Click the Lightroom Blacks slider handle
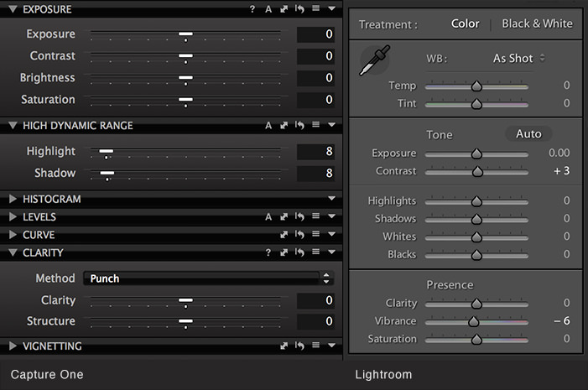Screen dimensions: 588x390 tap(476, 255)
